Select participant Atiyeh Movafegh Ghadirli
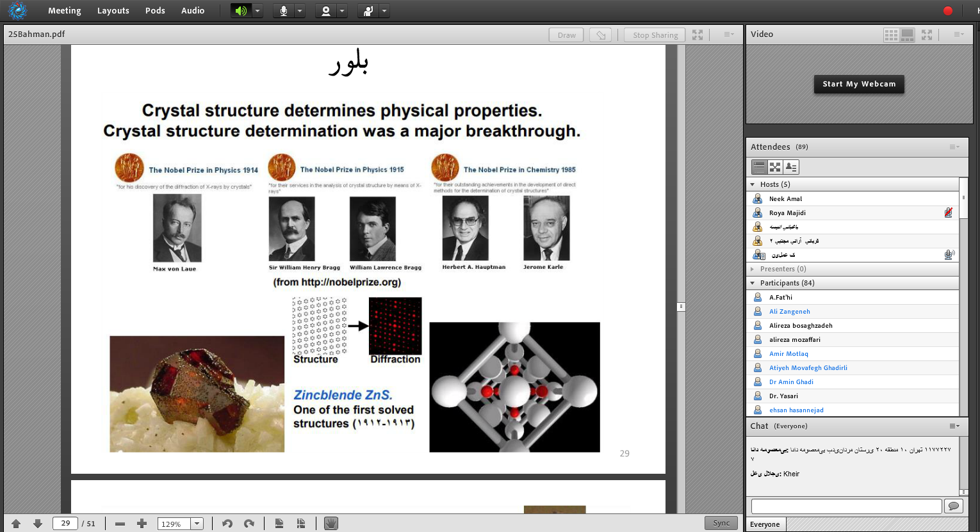 853,367
